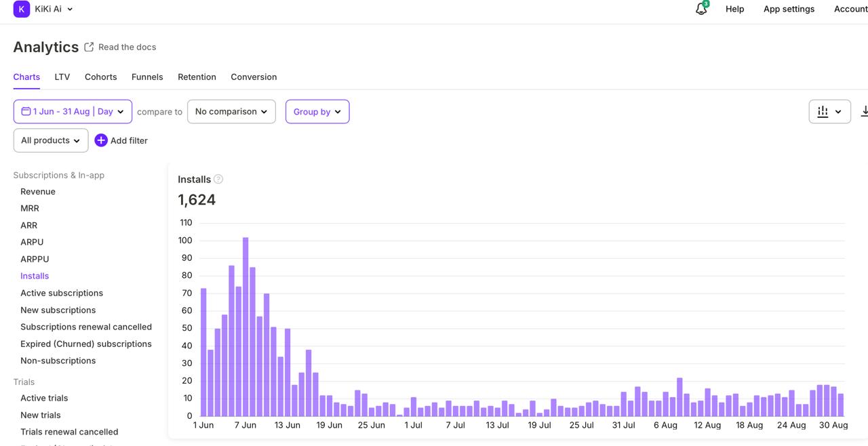This screenshot has width=868, height=446.
Task: Click the Subscriptions & In-app section heading
Action: 59,175
